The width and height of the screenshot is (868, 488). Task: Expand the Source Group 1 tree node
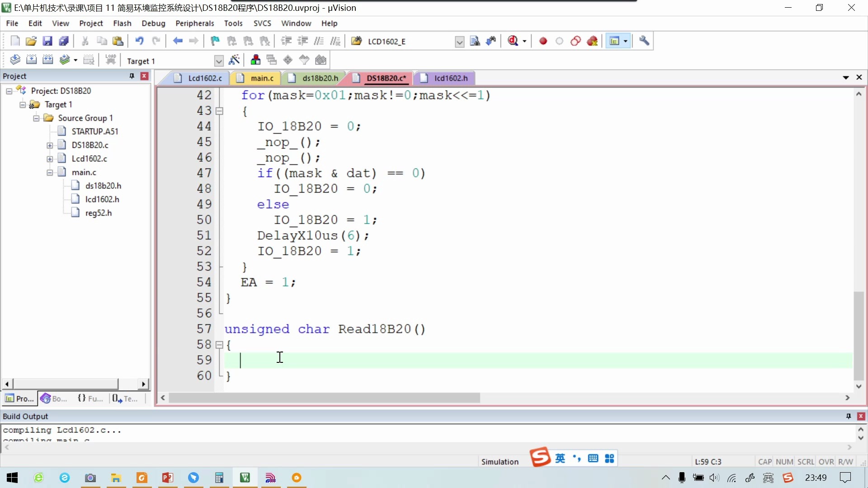[38, 117]
